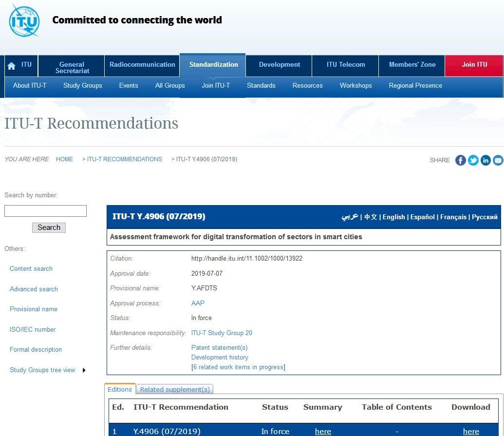Select the Editions tab
504x436 pixels.
[120, 389]
